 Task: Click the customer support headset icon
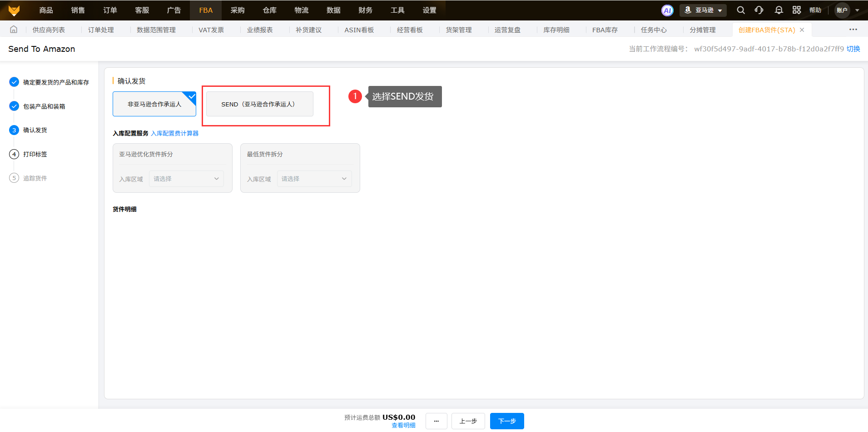[759, 10]
